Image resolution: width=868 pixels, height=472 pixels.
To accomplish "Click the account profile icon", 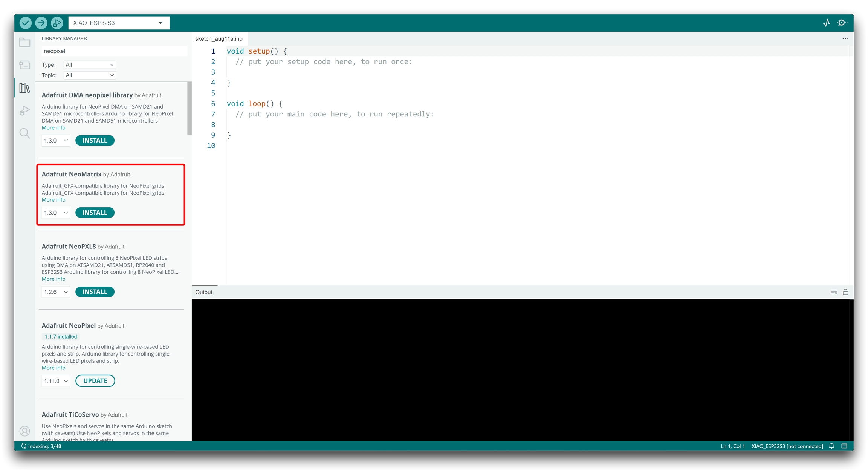I will (24, 431).
